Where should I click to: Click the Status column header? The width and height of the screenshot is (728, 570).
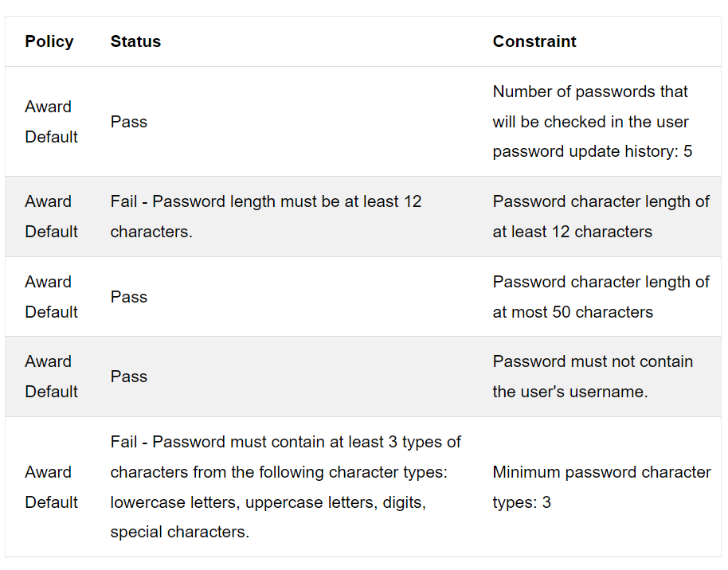[x=135, y=41]
